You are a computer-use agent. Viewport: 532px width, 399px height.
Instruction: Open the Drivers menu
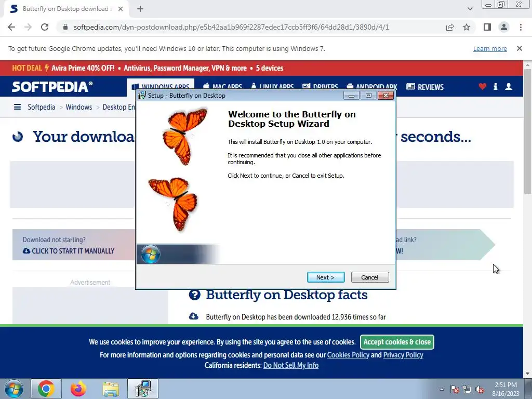click(x=320, y=87)
